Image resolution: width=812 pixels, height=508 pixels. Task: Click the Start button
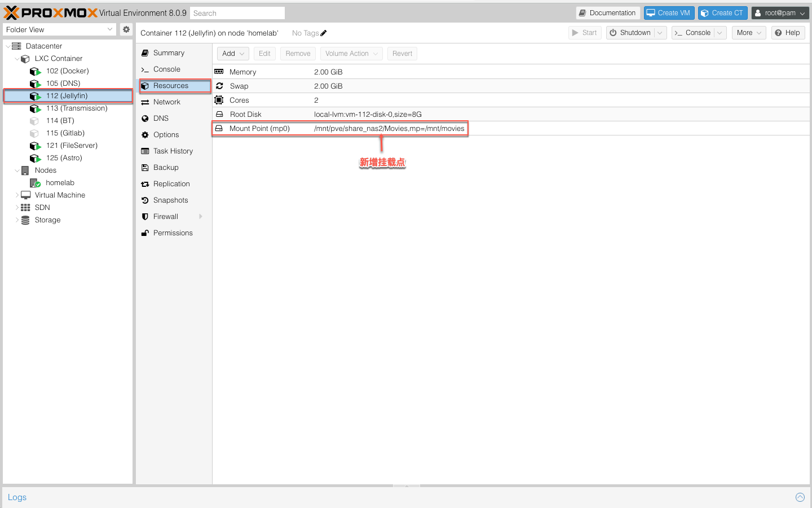(585, 33)
